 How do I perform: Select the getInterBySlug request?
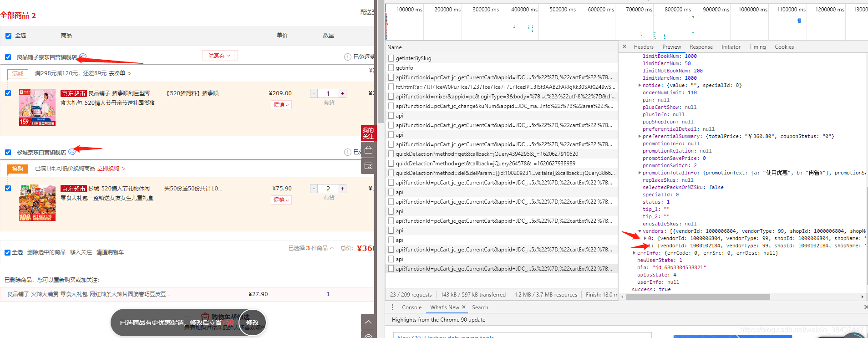coord(501,58)
